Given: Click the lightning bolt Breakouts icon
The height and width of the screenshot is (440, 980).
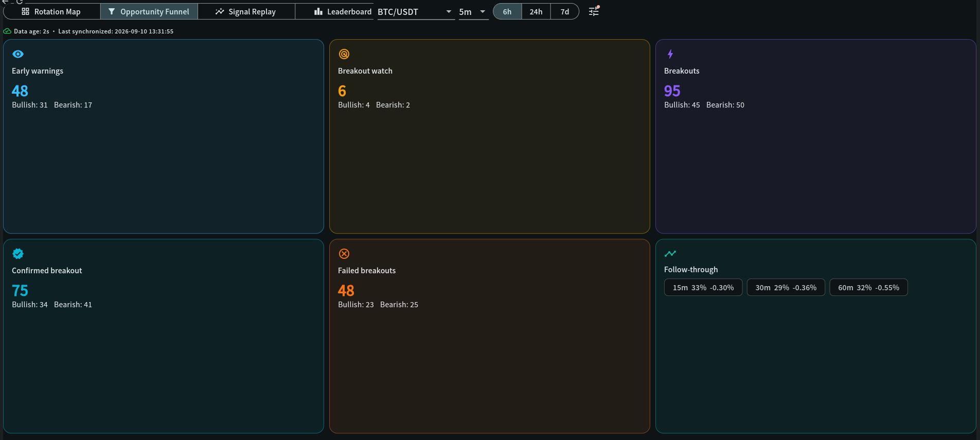Looking at the screenshot, I should pyautogui.click(x=670, y=54).
